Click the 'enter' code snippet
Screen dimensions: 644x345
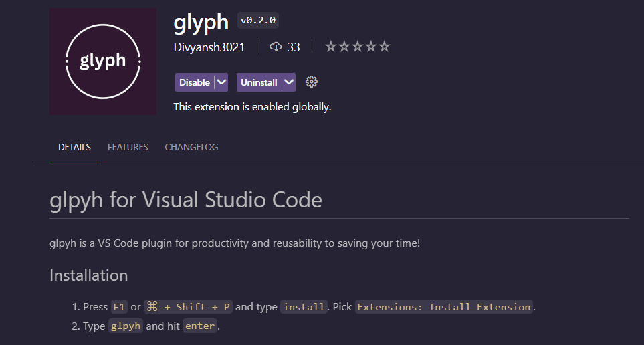tap(200, 326)
